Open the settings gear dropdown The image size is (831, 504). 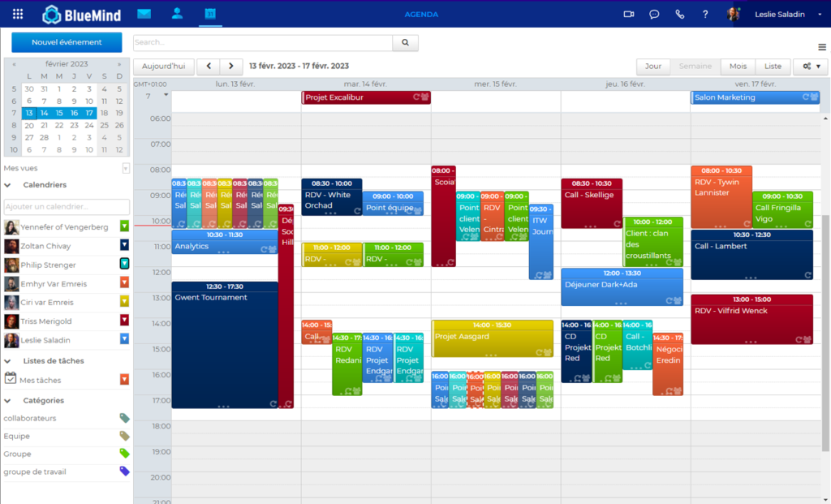click(810, 67)
